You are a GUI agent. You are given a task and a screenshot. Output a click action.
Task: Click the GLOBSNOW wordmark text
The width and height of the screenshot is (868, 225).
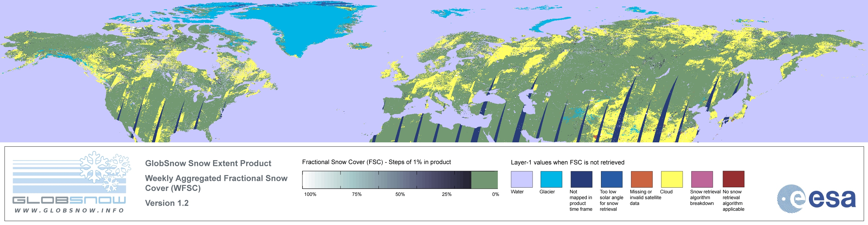click(69, 200)
